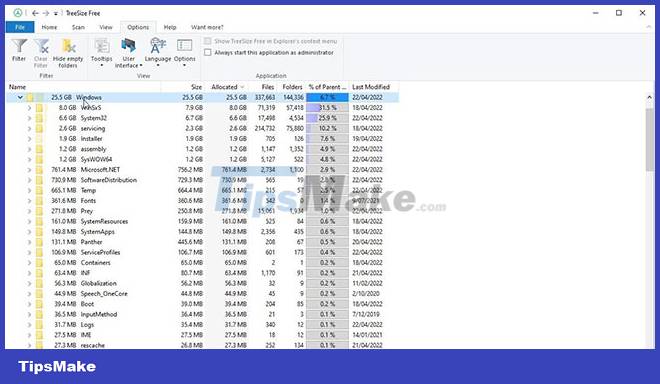Switch to the Scan tab
The height and width of the screenshot is (384, 660).
pos(78,27)
